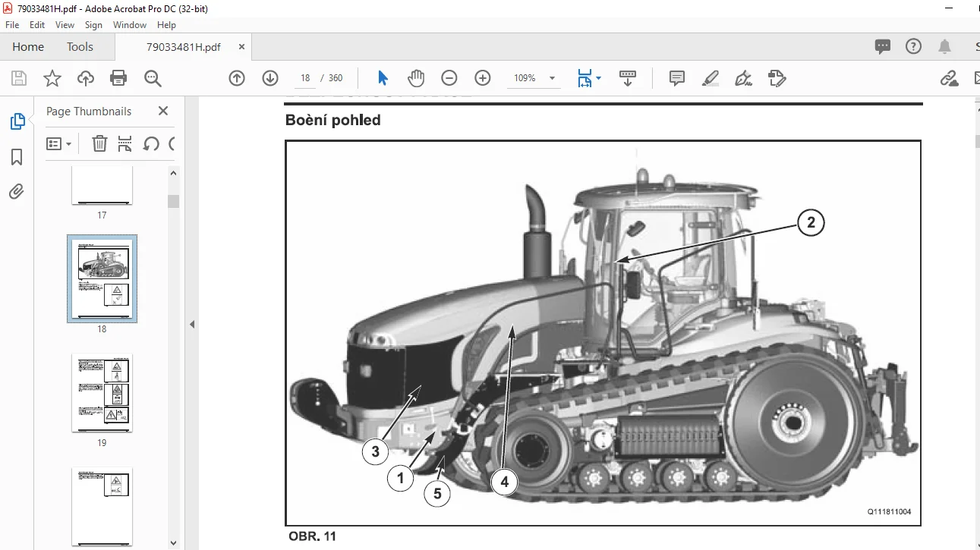Select the highlight text tool
Screen dimensions: 980x550
pyautogui.click(x=711, y=78)
